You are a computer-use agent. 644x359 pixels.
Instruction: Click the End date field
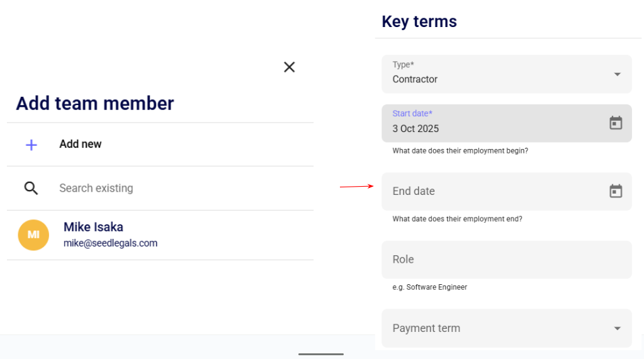click(491, 191)
